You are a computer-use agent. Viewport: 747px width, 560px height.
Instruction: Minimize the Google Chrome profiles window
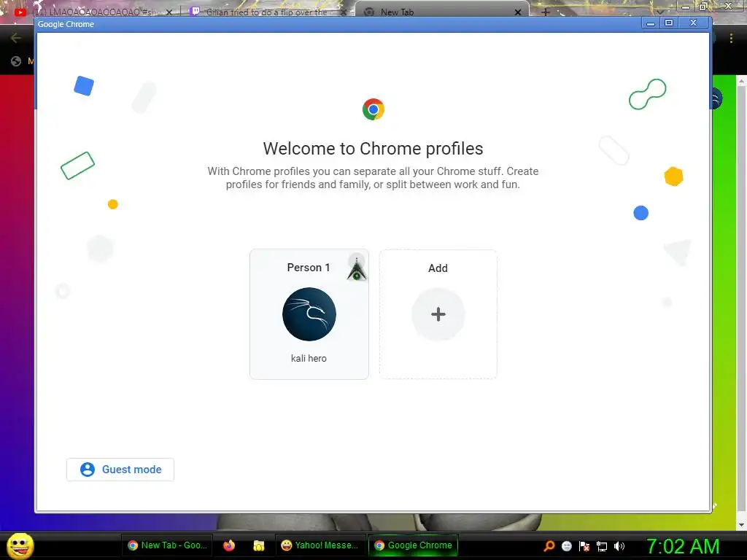(x=650, y=23)
